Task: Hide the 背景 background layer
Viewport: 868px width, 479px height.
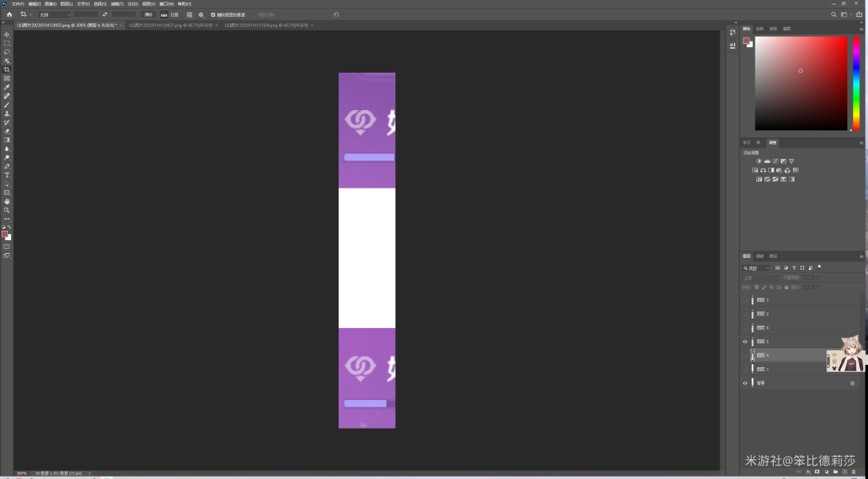Action: point(745,383)
